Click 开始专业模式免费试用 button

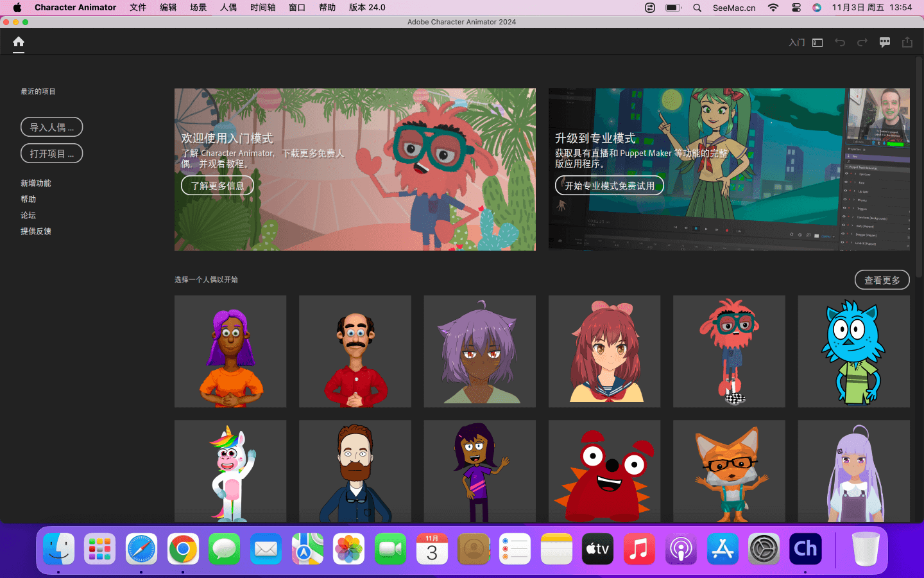click(609, 186)
